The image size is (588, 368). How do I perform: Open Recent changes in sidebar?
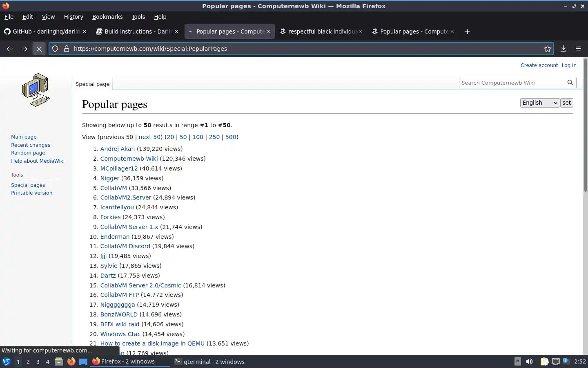tap(31, 145)
